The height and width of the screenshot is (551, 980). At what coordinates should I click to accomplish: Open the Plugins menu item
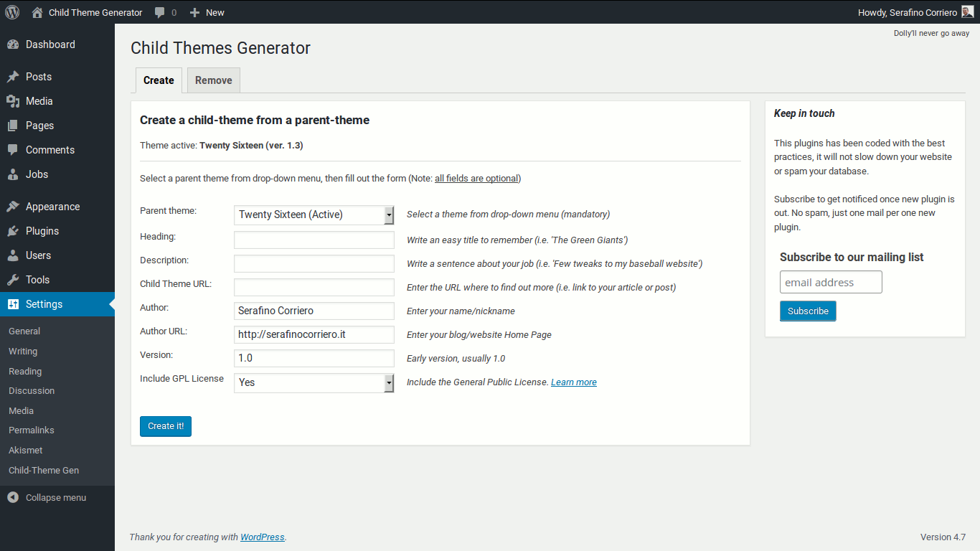[x=57, y=231]
